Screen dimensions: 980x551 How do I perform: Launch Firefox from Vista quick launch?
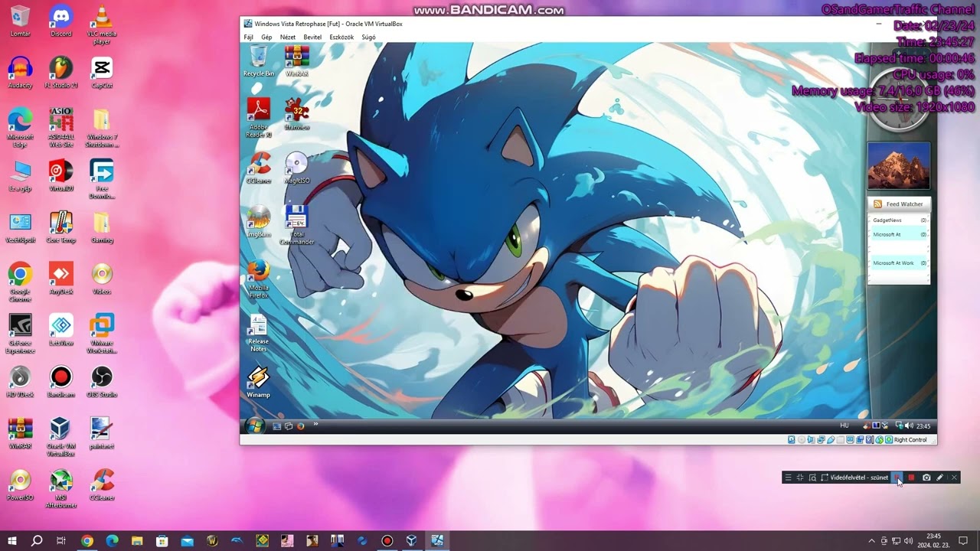pyautogui.click(x=300, y=426)
